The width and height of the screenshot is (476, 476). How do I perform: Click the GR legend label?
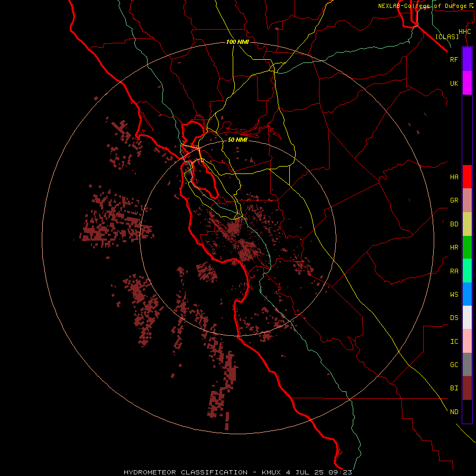[454, 200]
